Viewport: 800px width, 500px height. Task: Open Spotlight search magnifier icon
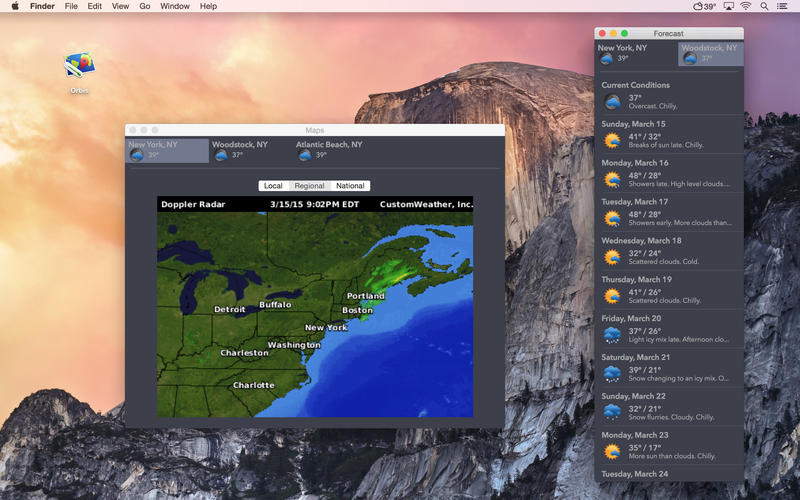click(764, 6)
